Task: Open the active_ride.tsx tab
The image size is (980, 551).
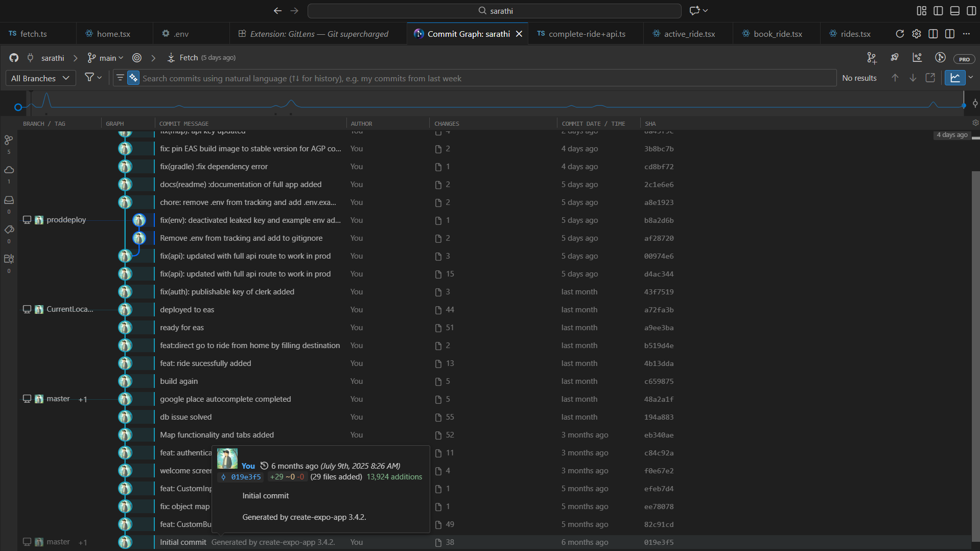Action: [689, 34]
